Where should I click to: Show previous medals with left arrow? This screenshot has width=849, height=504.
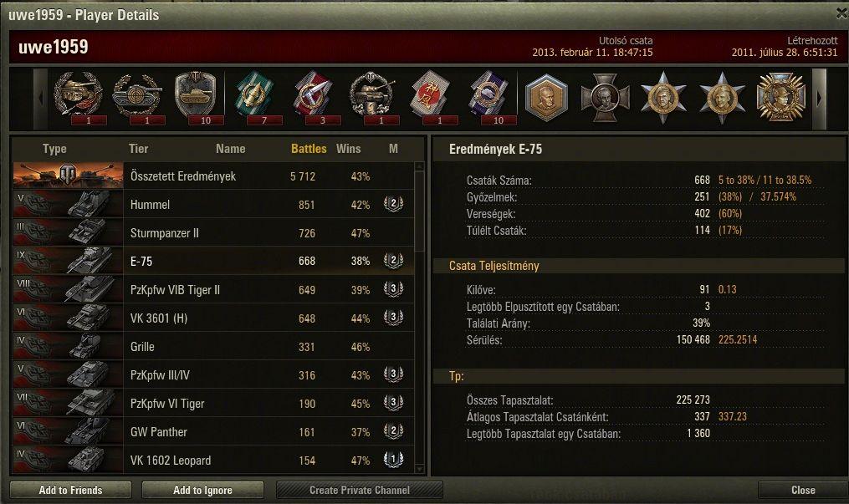(41, 99)
